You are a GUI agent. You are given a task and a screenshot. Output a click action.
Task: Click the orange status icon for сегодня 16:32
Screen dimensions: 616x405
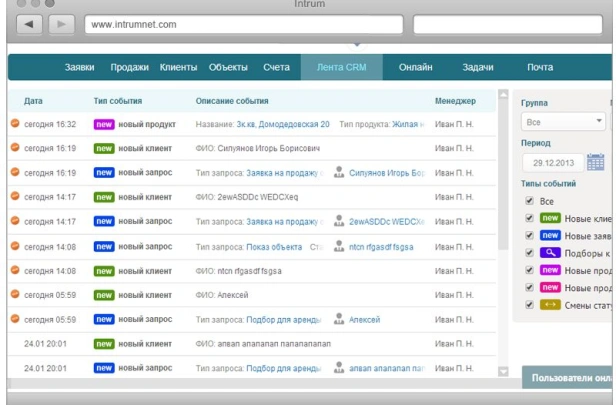pyautogui.click(x=15, y=124)
